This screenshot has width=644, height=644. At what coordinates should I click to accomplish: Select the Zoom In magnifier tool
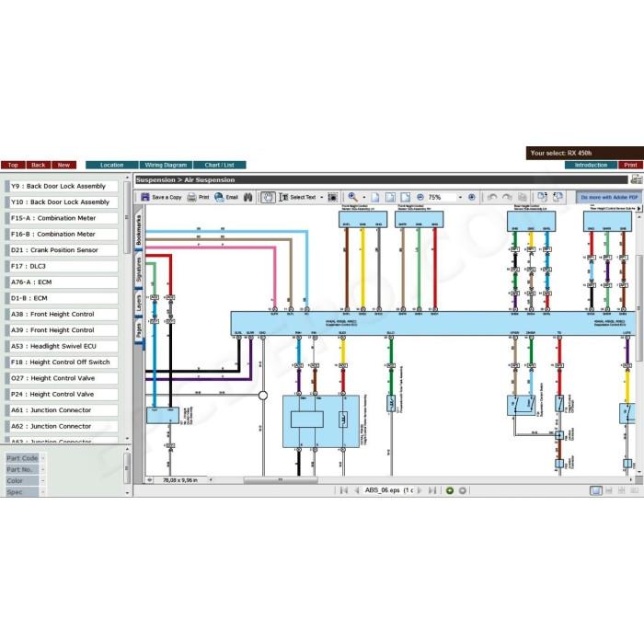352,197
